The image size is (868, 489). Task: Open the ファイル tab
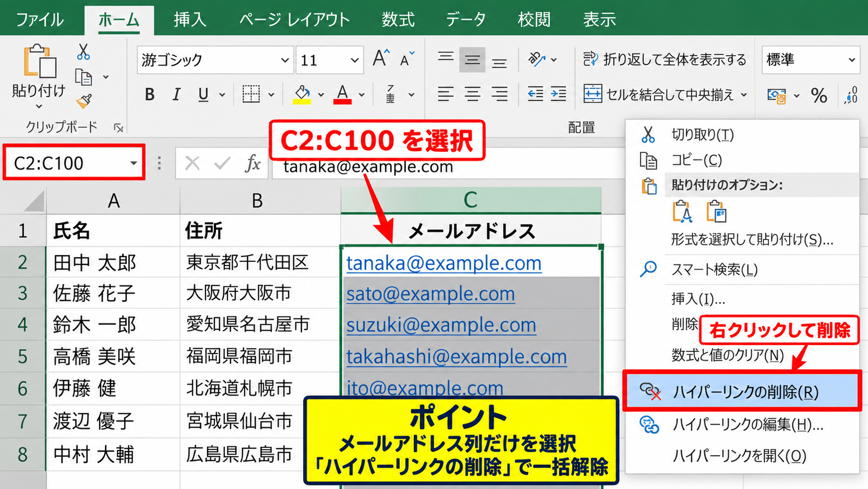tap(40, 20)
